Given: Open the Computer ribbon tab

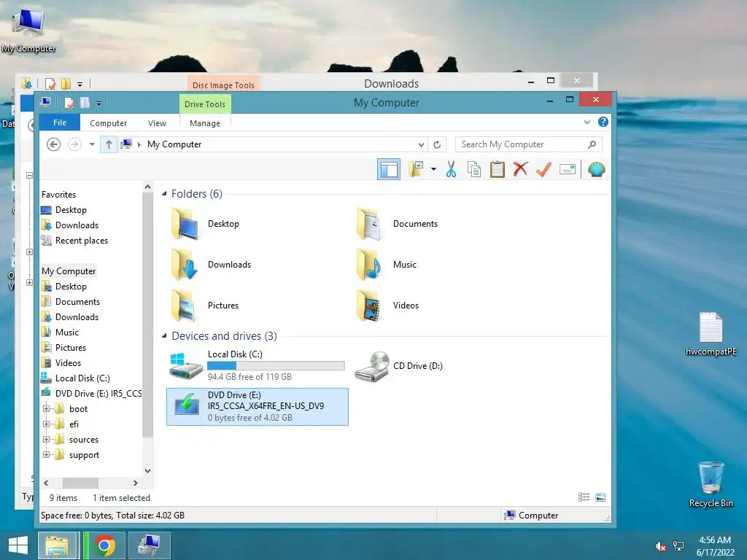Looking at the screenshot, I should tap(108, 123).
